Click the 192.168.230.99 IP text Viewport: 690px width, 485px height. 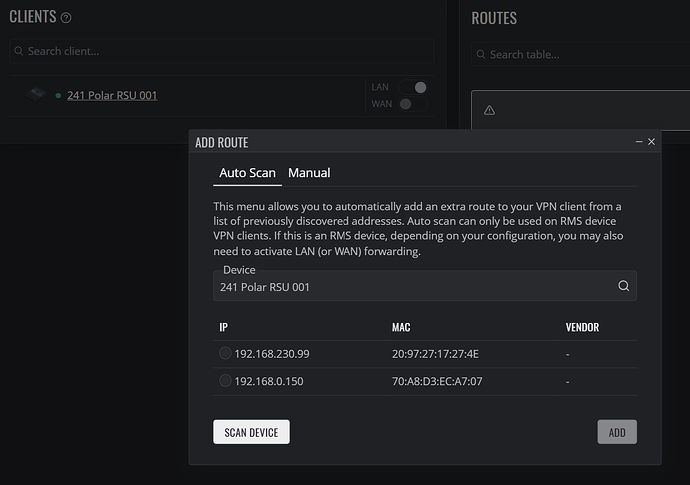coord(272,354)
